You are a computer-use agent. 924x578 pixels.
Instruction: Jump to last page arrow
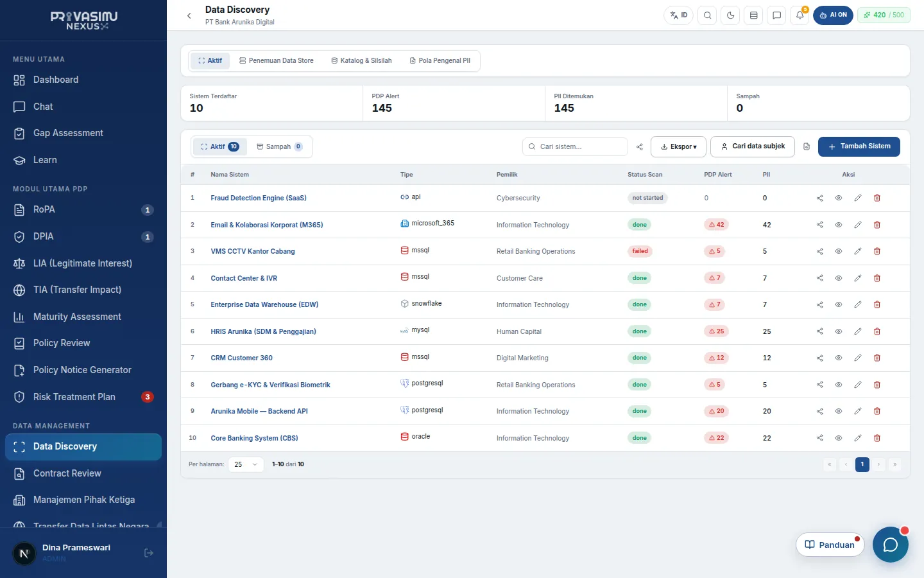[x=894, y=464]
